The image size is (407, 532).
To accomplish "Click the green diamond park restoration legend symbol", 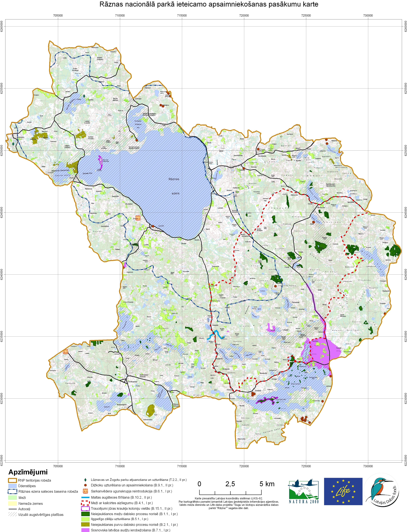I will coord(85,480).
